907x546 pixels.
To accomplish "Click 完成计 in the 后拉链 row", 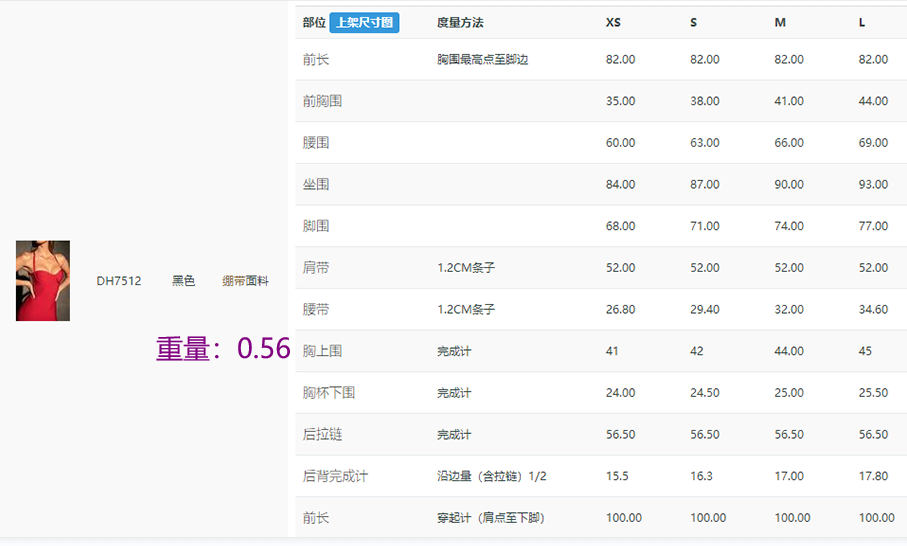I will (x=454, y=434).
